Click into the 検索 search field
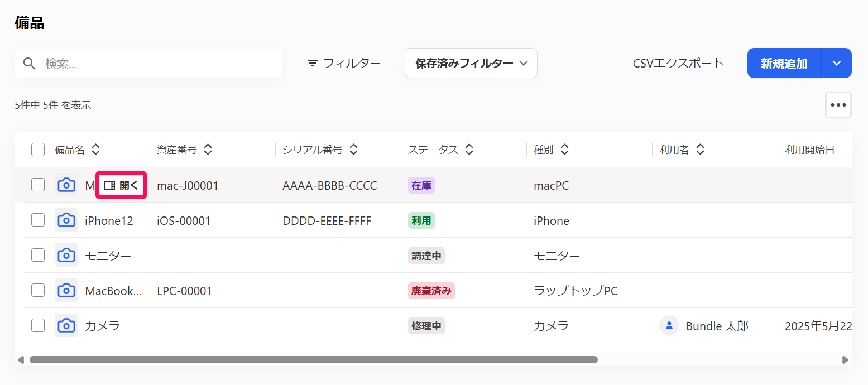Image resolution: width=868 pixels, height=385 pixels. pos(148,63)
